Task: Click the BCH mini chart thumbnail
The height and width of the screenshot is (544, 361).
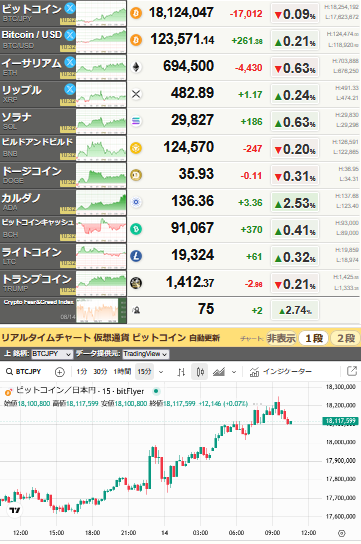Action: (101, 229)
